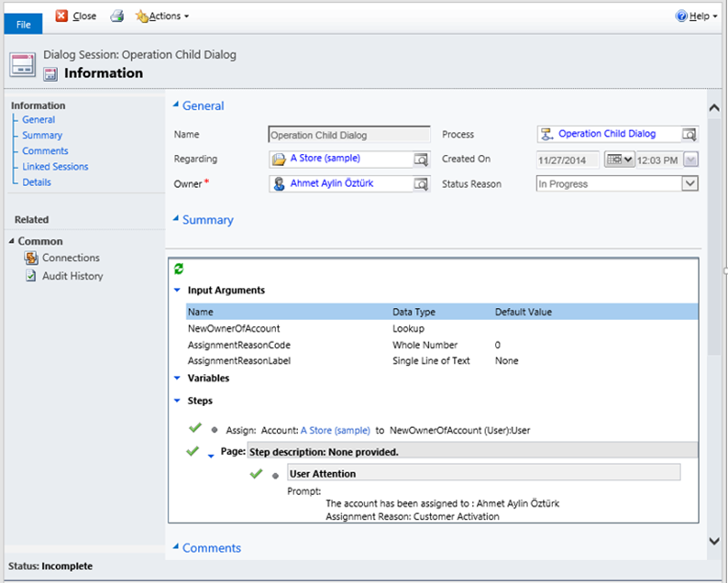
Task: Click the Created On date field
Action: tap(568, 160)
